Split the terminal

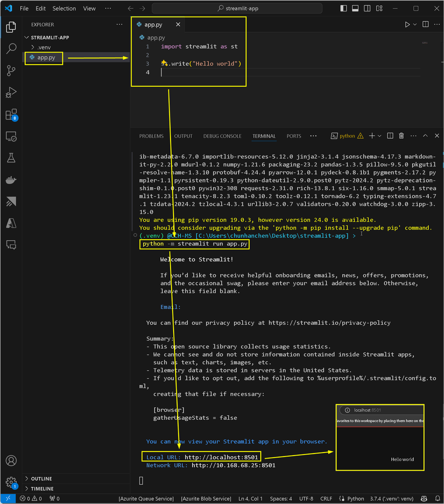point(390,136)
